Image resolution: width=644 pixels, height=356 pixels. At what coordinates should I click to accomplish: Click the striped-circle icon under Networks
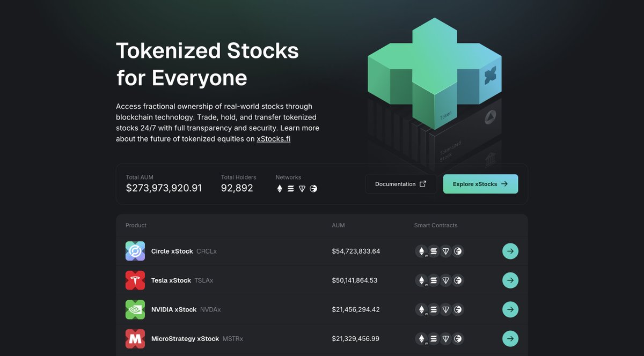pos(313,189)
